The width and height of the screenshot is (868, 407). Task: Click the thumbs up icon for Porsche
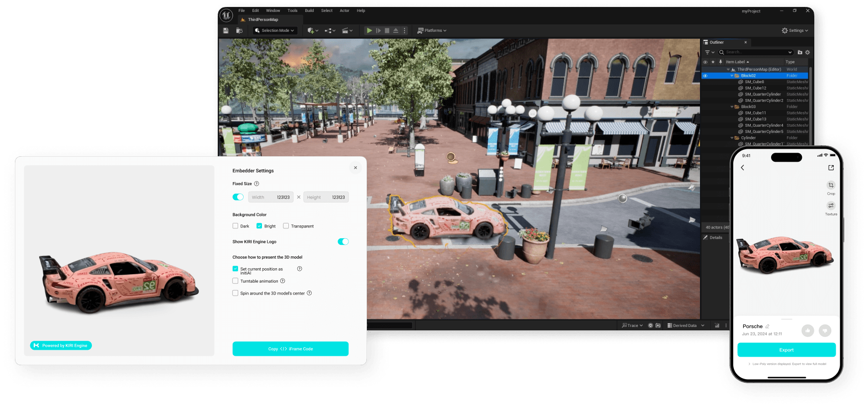click(807, 330)
